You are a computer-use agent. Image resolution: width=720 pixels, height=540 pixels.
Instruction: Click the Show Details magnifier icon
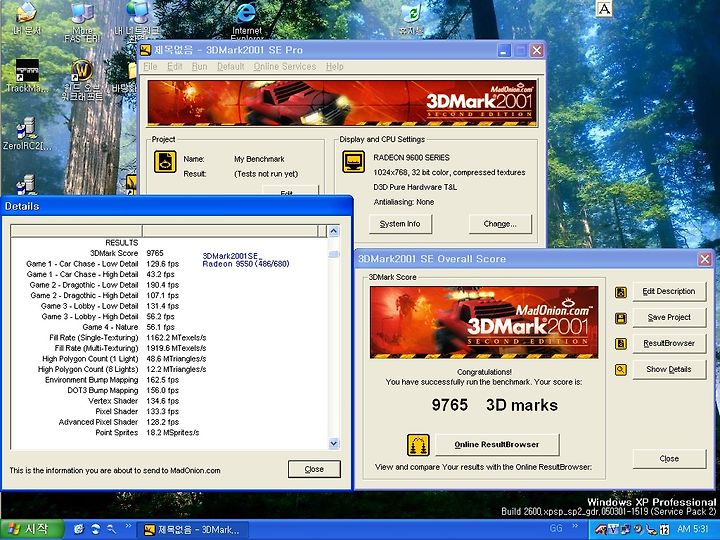(621, 370)
